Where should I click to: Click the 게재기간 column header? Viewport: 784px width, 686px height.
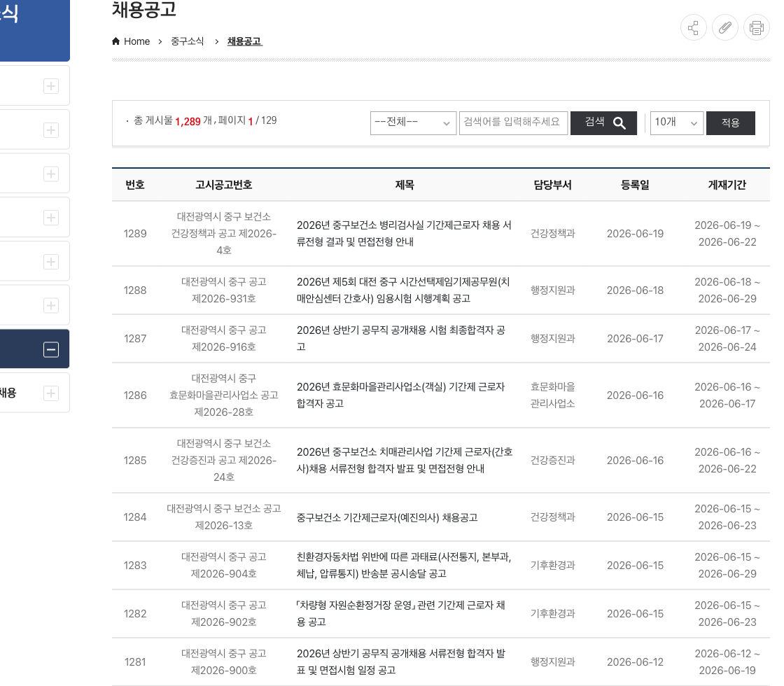pos(727,185)
